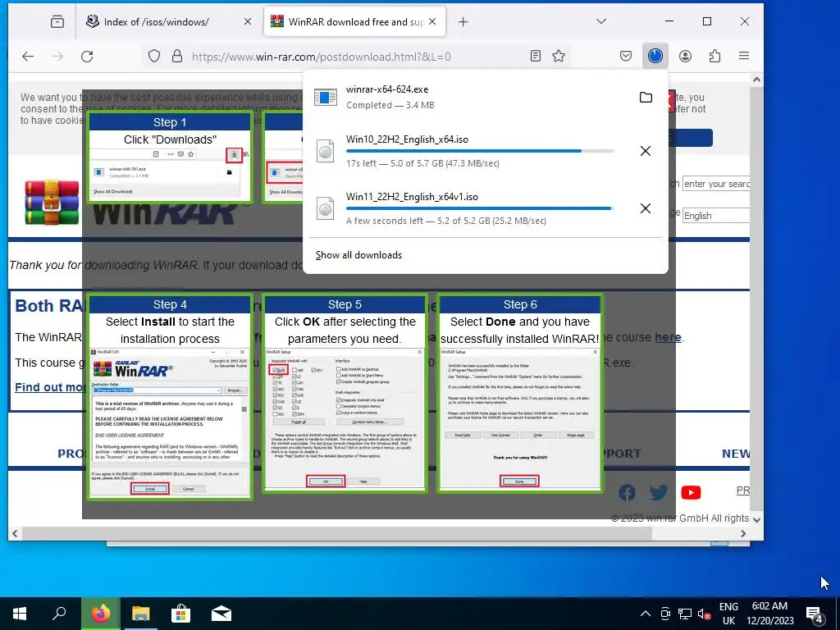Go back to previous page
Image resolution: width=840 pixels, height=630 pixels.
coord(28,57)
